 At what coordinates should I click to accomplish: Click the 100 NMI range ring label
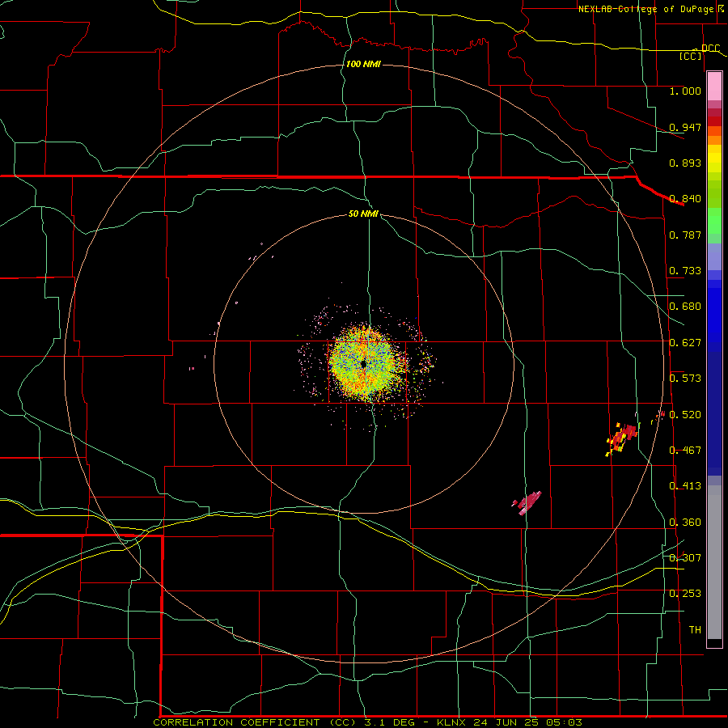coord(363,64)
